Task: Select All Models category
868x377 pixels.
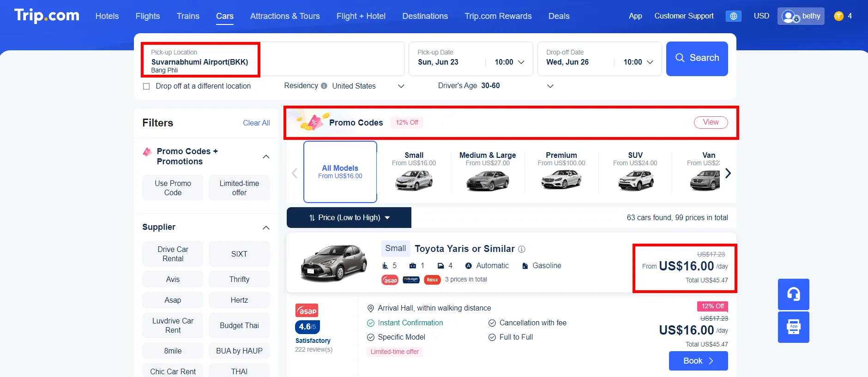Action: (x=340, y=172)
